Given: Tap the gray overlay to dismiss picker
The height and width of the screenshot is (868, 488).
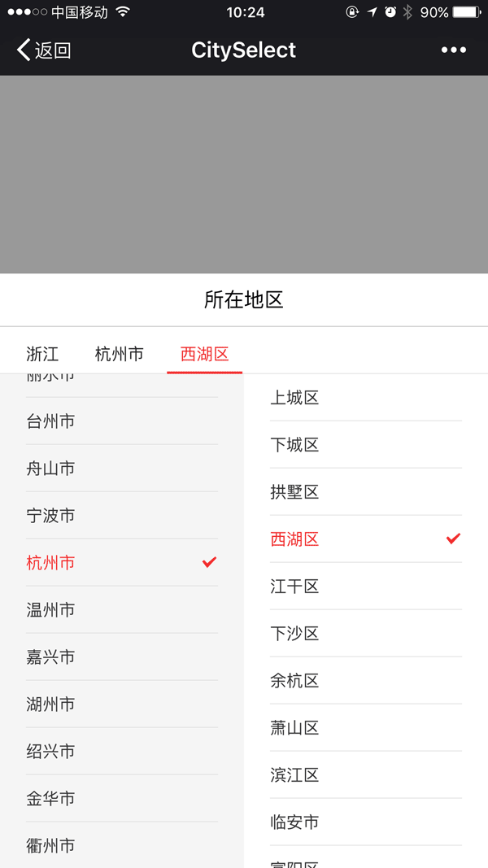Looking at the screenshot, I should (x=244, y=174).
